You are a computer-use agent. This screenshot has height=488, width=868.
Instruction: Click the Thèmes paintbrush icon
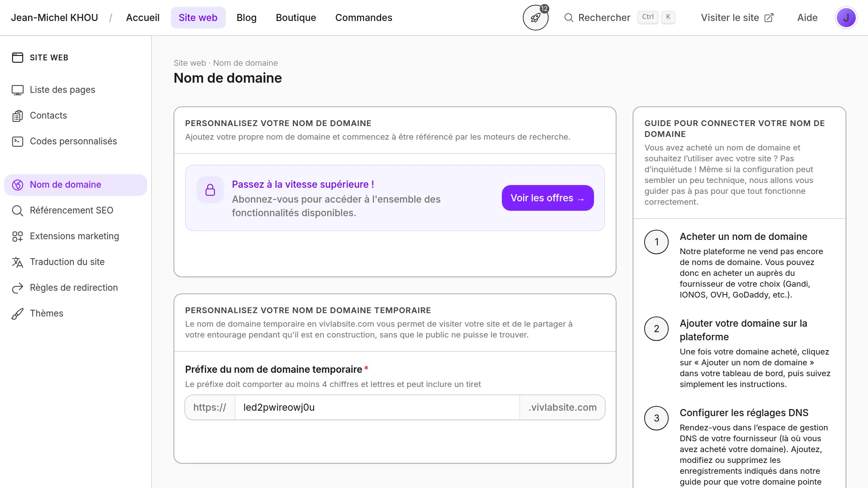point(18,313)
